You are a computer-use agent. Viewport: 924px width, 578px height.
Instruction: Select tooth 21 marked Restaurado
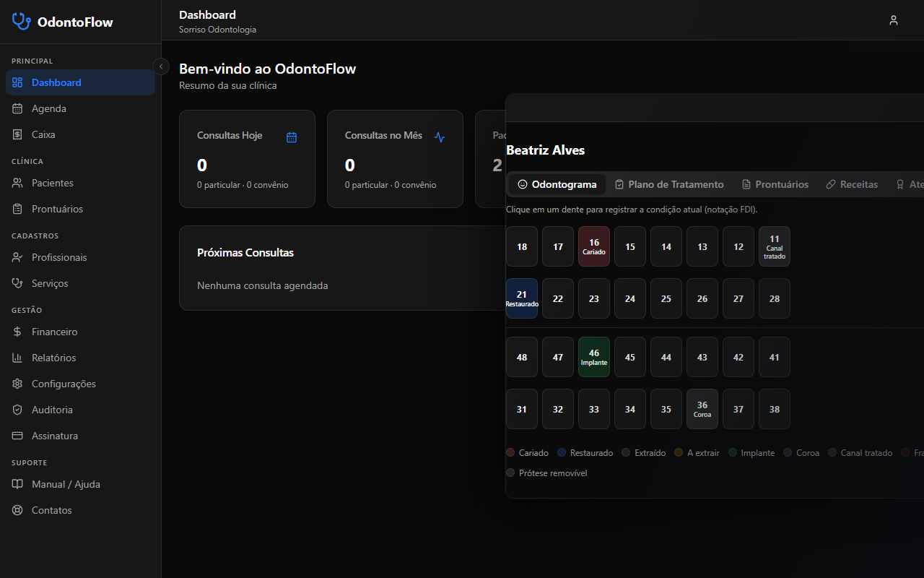(522, 298)
